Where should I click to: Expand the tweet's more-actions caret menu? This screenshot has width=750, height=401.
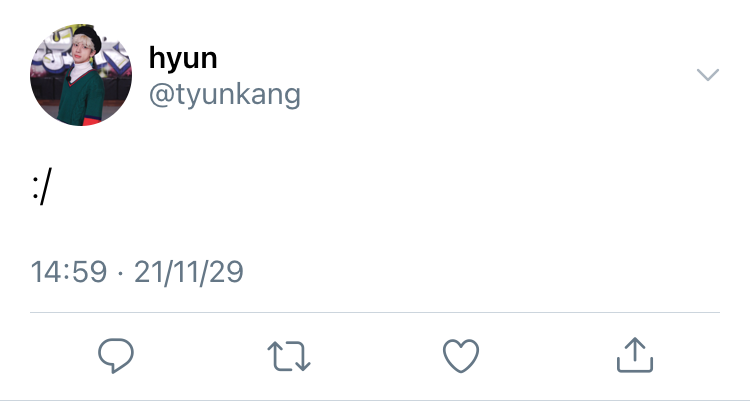point(707,75)
